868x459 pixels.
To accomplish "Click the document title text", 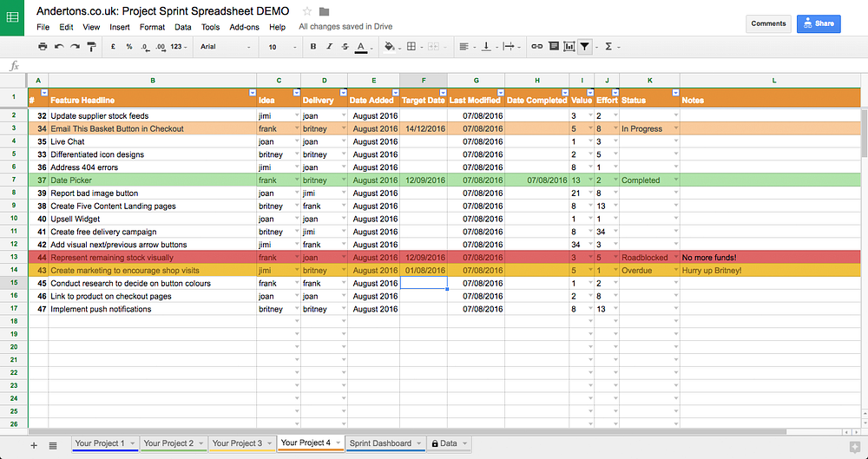I will pyautogui.click(x=163, y=11).
